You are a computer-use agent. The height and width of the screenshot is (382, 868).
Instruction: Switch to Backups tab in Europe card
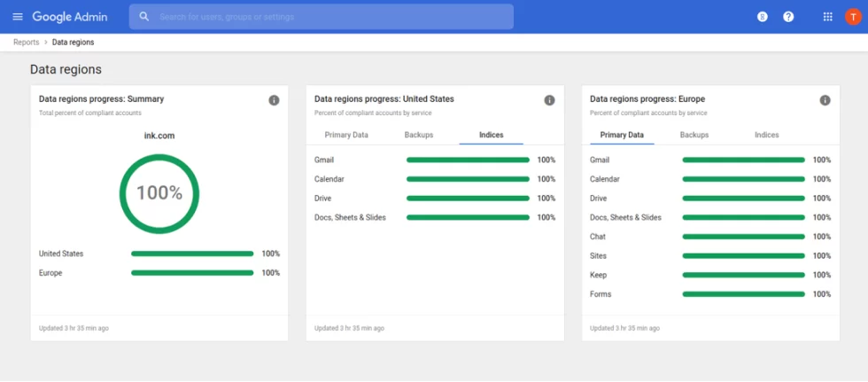pyautogui.click(x=694, y=135)
